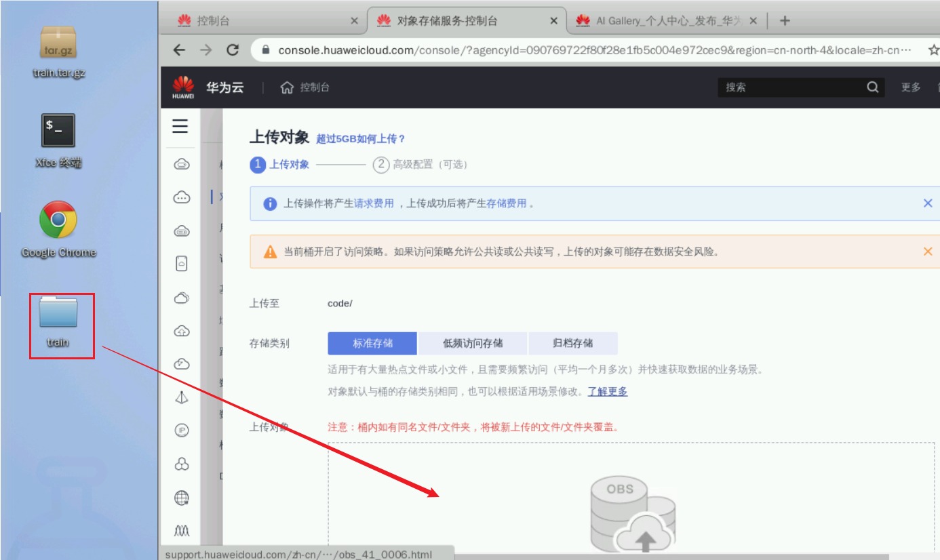The image size is (940, 560).
Task: Click the IP icon in the sidebar
Action: pyautogui.click(x=181, y=431)
